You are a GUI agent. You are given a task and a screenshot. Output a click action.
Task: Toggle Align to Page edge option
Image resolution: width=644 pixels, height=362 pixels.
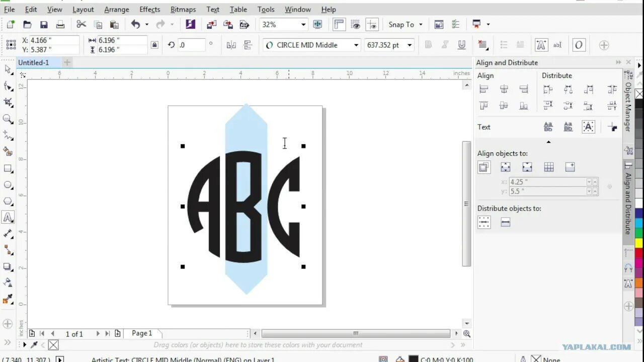[506, 167]
